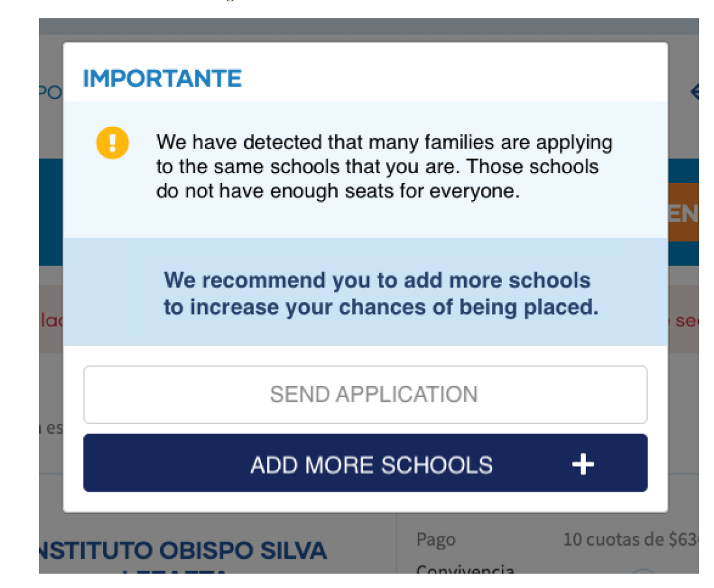Click the "We have detected" warning message

(384, 167)
